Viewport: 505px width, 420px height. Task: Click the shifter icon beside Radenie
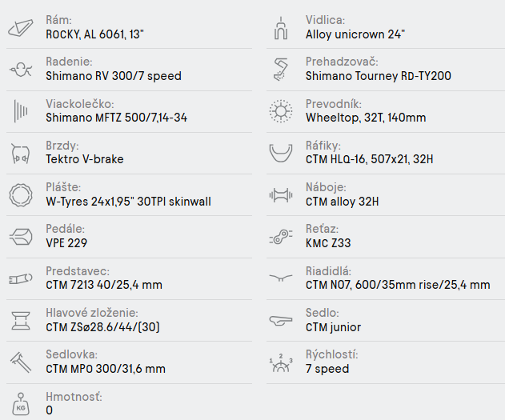coord(19,70)
